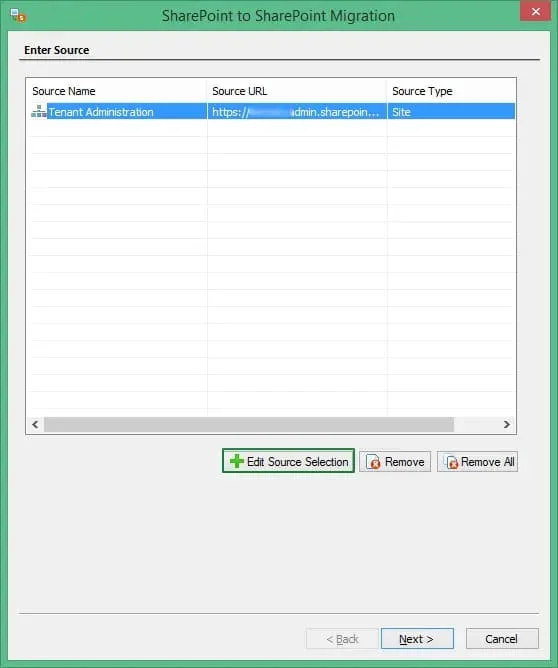The image size is (558, 668).
Task: Click the Remove button
Action: (395, 462)
